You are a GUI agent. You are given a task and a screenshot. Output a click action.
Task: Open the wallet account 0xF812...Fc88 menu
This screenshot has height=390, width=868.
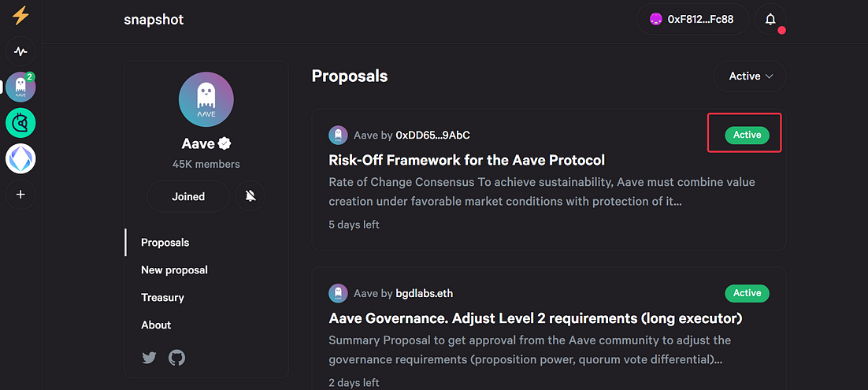[x=692, y=20]
